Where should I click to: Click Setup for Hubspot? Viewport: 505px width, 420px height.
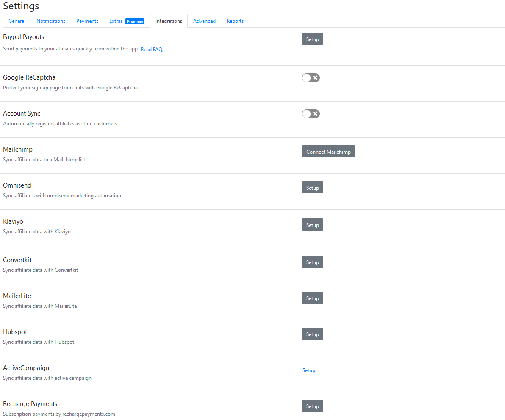coord(312,334)
